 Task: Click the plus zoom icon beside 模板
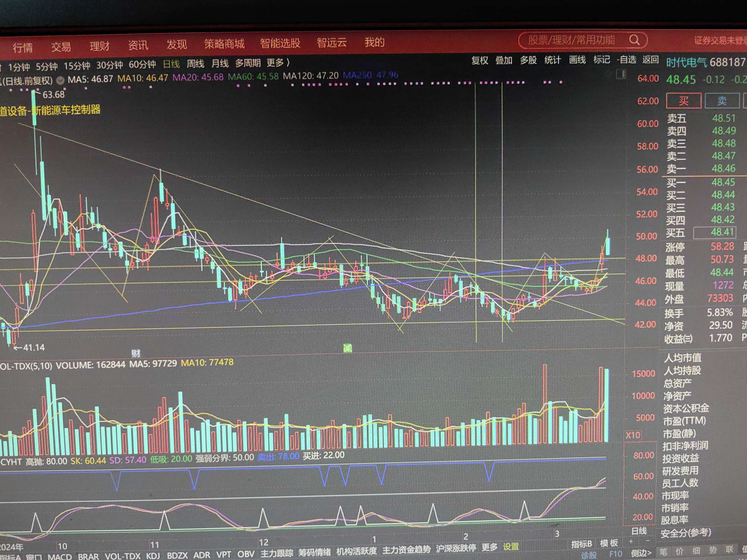click(631, 541)
